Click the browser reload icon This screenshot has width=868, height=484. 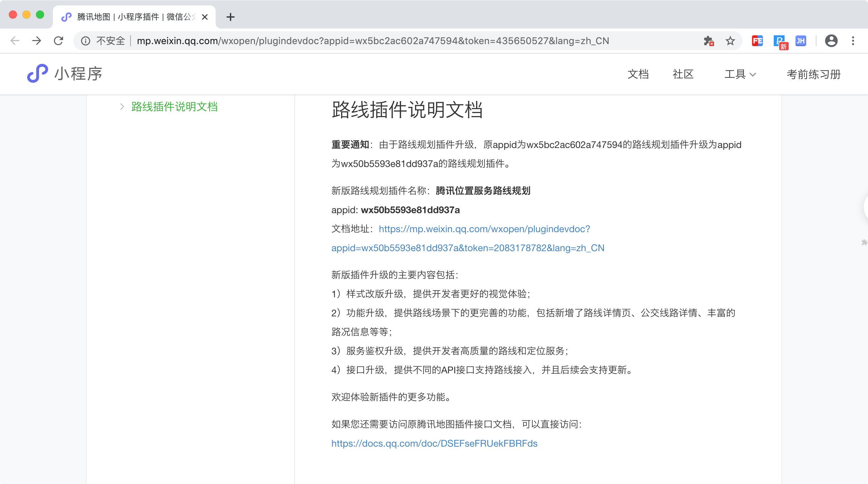[x=59, y=41]
